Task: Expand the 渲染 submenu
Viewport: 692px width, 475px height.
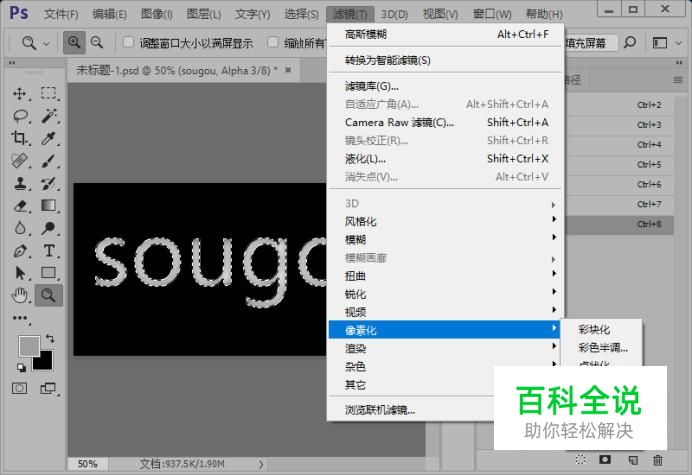Action: point(444,348)
